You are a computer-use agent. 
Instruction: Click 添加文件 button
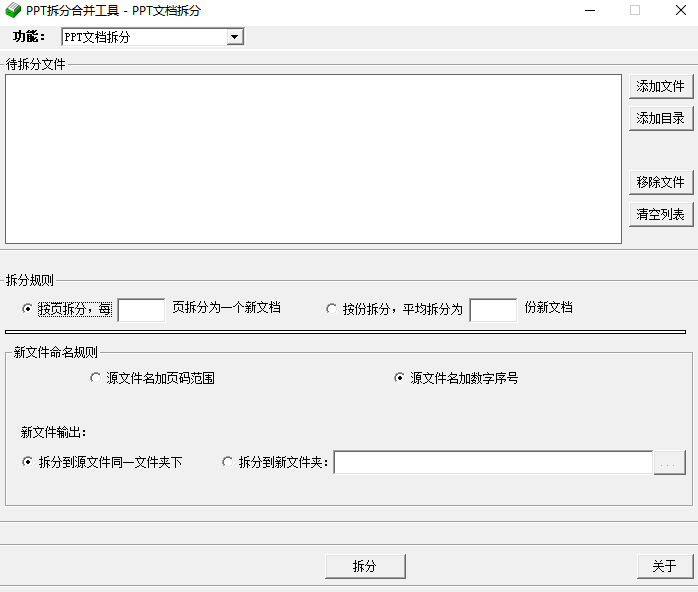(660, 86)
